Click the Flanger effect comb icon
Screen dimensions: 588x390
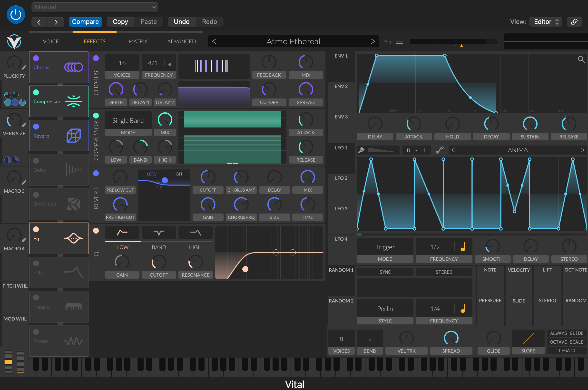pos(74,307)
